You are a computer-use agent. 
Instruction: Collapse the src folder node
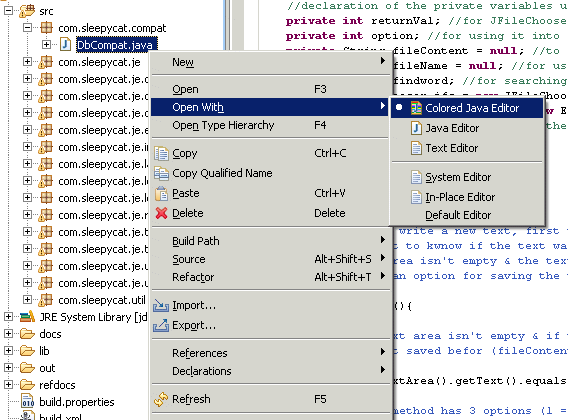pos(8,11)
